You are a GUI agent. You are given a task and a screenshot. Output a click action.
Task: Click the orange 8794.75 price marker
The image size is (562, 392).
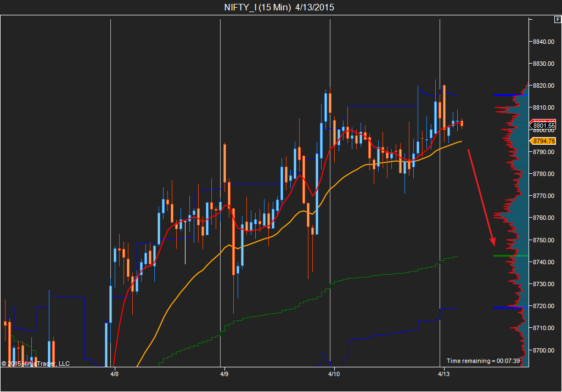(x=543, y=141)
